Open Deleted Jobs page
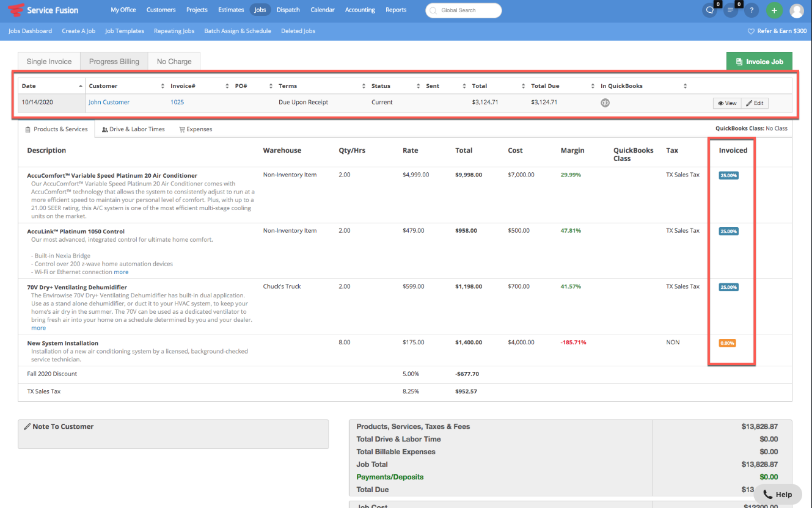The image size is (812, 508). click(298, 31)
